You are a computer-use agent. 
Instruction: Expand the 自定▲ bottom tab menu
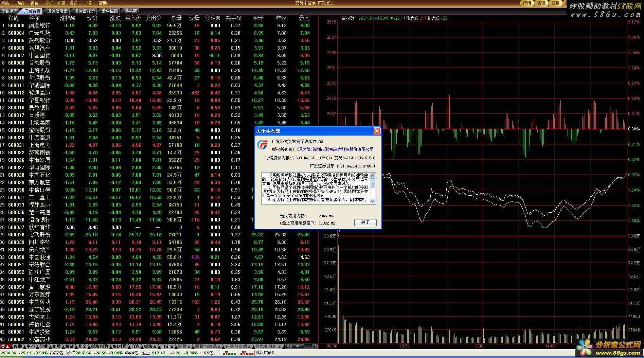pos(167,346)
